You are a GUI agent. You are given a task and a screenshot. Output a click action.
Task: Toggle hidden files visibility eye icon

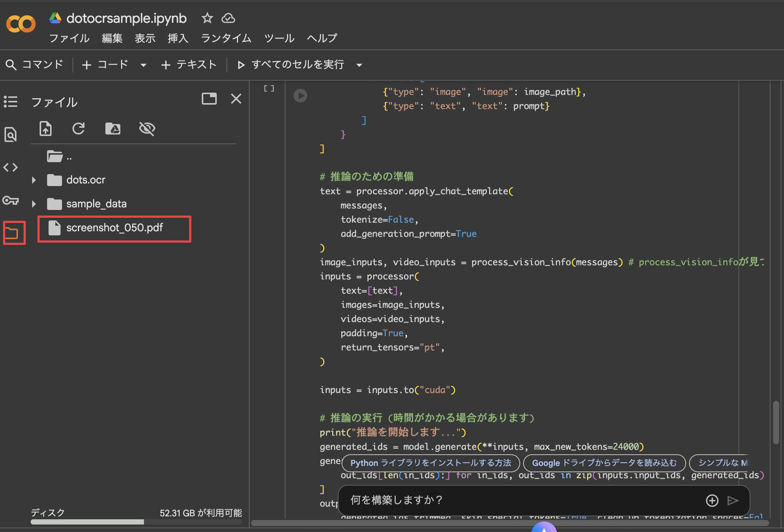(x=147, y=129)
